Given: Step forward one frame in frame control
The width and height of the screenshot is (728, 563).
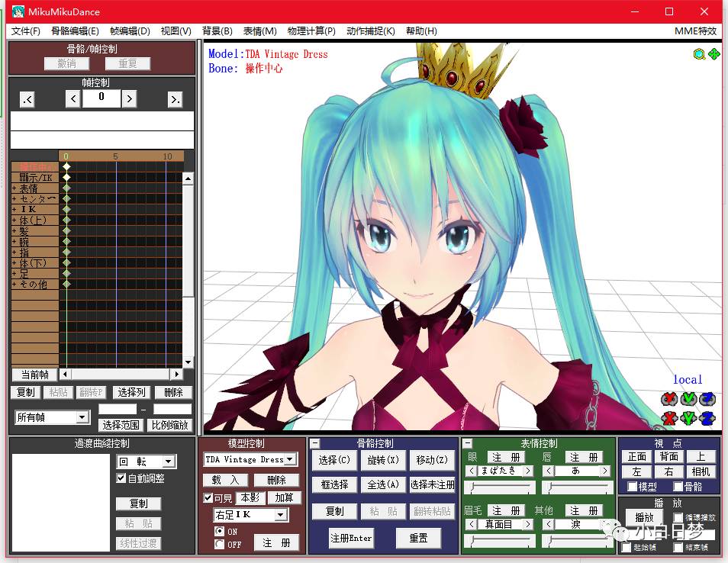Looking at the screenshot, I should point(129,99).
